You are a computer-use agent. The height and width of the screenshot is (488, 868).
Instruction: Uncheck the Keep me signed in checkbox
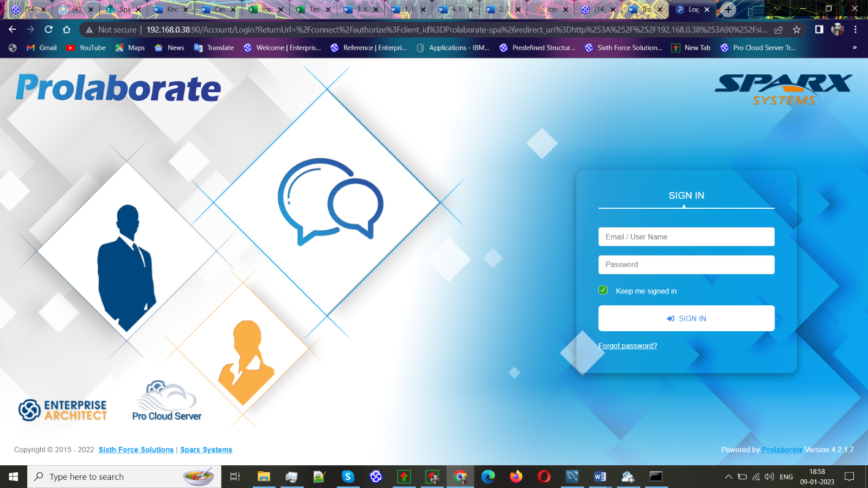(x=603, y=291)
